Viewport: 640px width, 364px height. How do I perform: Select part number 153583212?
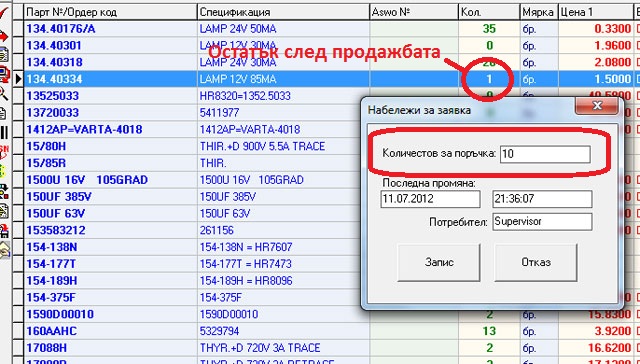56,231
